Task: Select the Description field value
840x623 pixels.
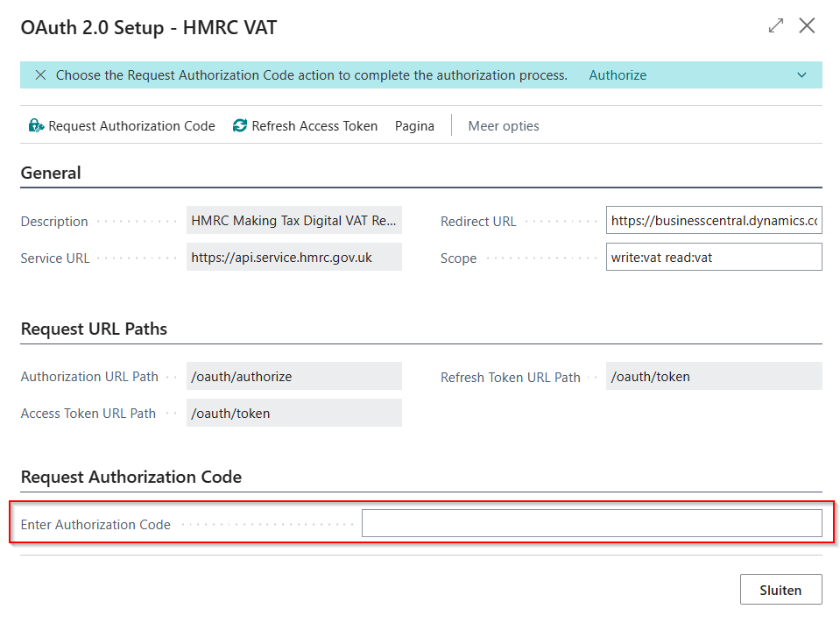Action: point(294,220)
